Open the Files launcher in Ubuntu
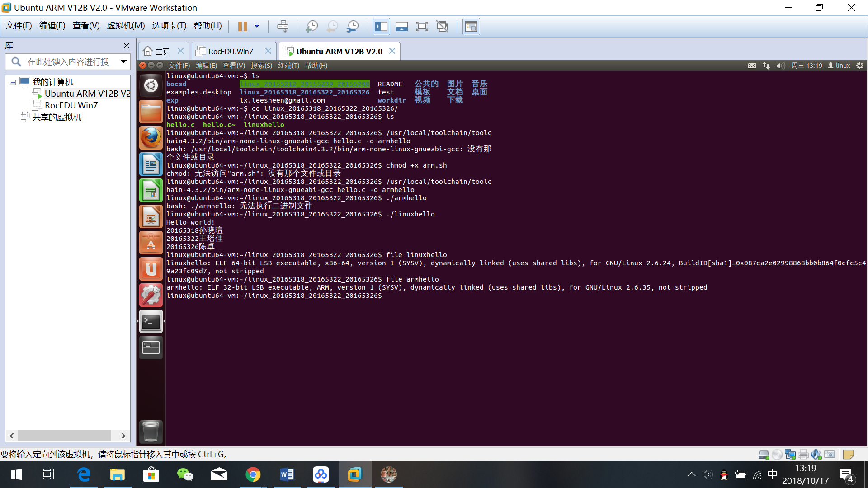Screen dimensions: 868x488 point(151,112)
